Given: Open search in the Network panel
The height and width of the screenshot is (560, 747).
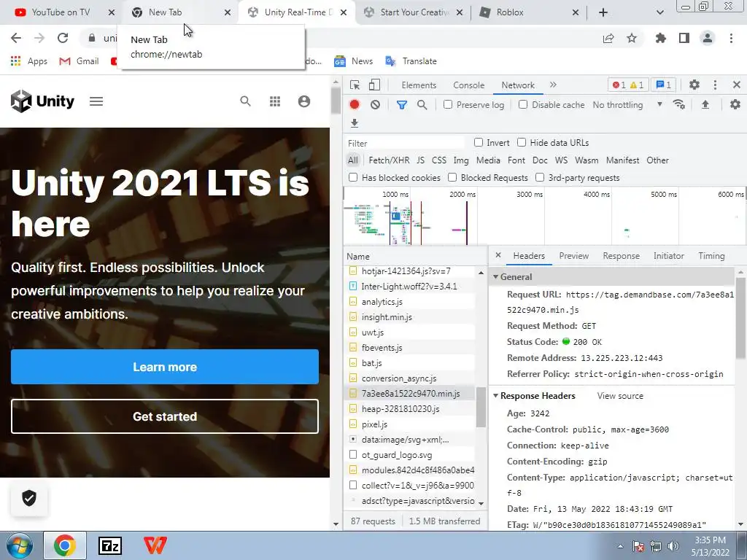Looking at the screenshot, I should [x=422, y=105].
